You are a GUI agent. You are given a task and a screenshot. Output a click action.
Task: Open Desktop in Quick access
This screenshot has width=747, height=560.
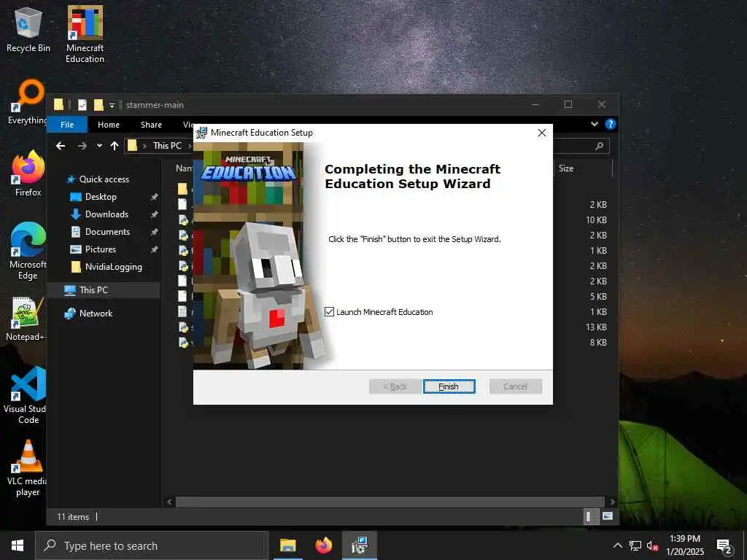click(x=101, y=197)
